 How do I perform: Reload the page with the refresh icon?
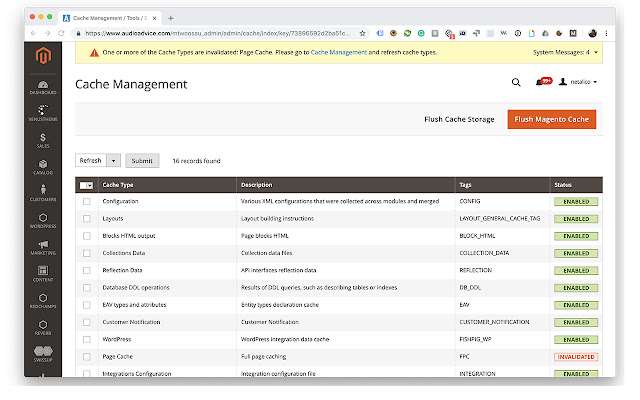61,33
